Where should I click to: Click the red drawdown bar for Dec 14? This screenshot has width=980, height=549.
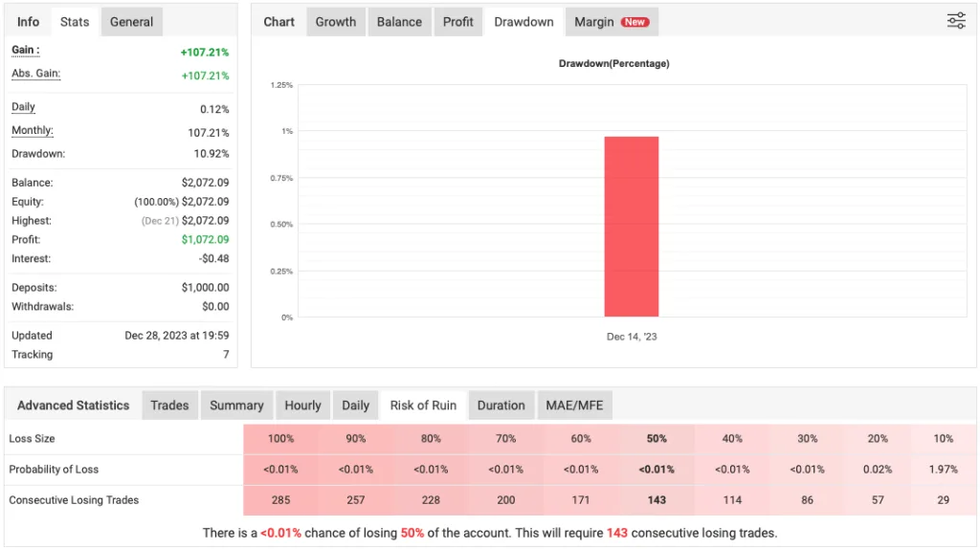coord(632,226)
